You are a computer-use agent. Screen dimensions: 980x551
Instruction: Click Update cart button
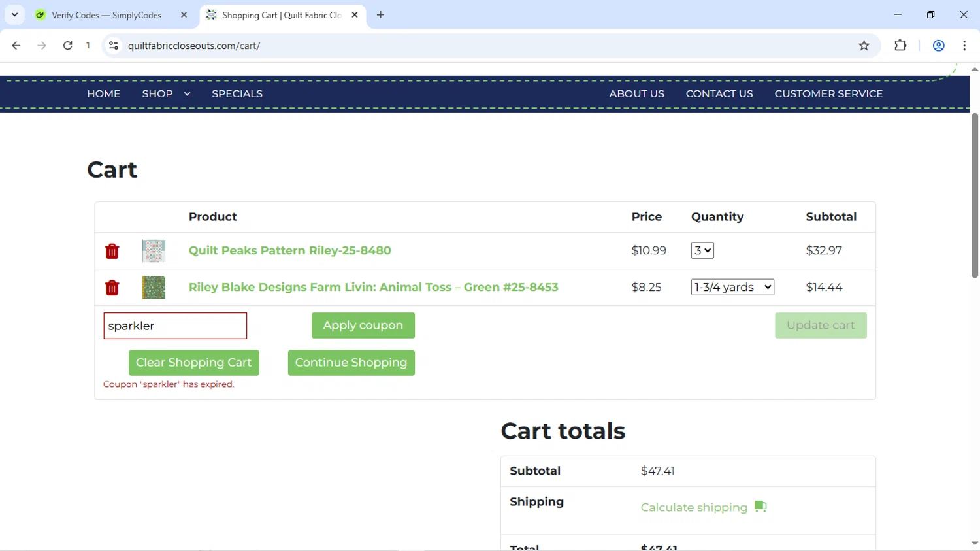pyautogui.click(x=821, y=326)
